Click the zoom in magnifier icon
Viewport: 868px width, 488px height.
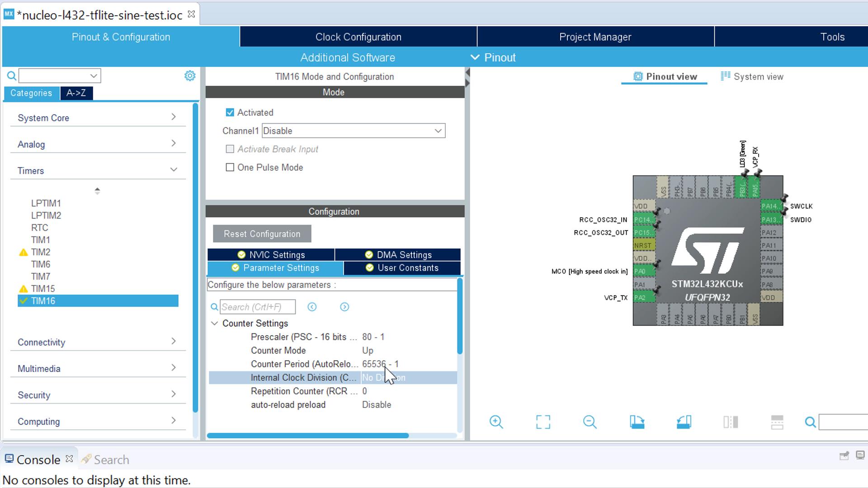pos(496,422)
